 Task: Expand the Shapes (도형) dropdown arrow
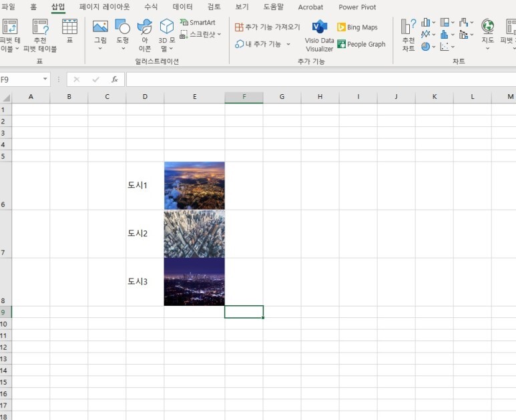click(x=123, y=48)
